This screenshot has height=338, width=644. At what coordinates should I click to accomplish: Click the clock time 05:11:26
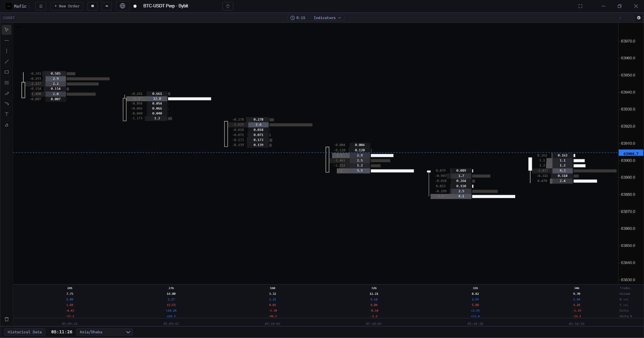62,332
